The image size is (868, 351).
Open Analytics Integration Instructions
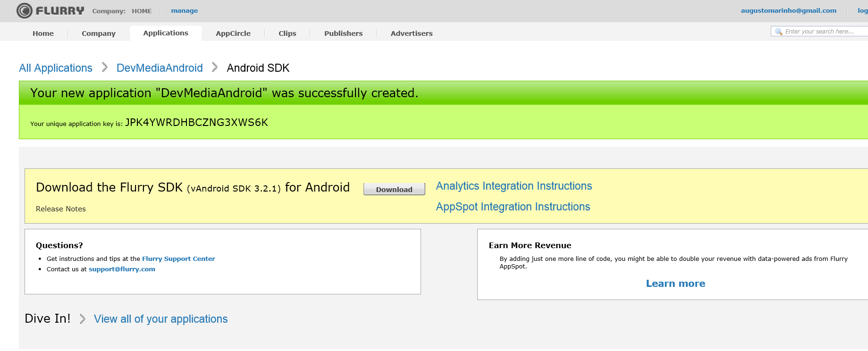[x=514, y=186]
